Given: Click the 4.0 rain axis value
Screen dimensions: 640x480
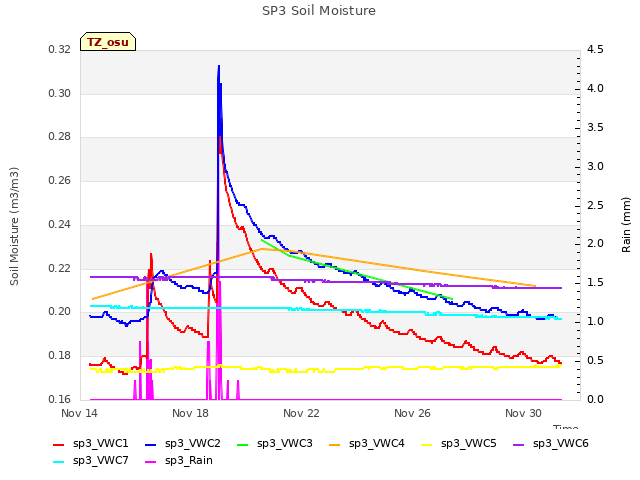Looking at the screenshot, I should (x=595, y=89).
